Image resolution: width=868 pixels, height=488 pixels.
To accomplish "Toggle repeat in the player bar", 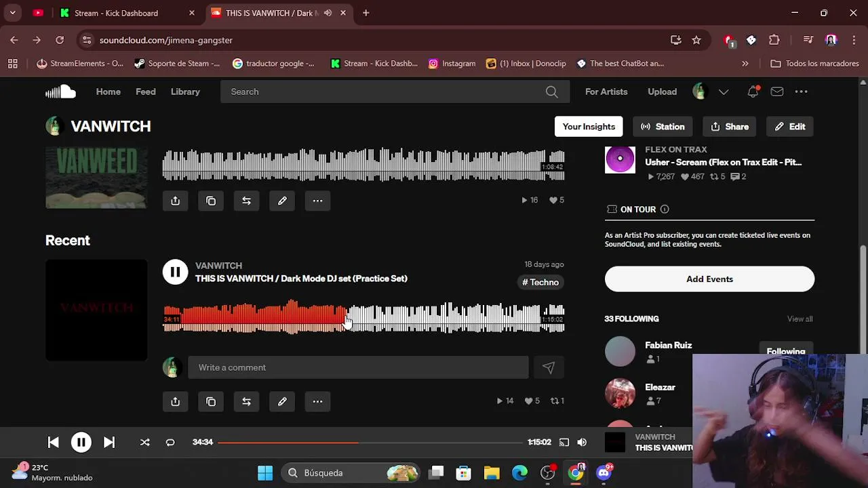I will pos(170,442).
